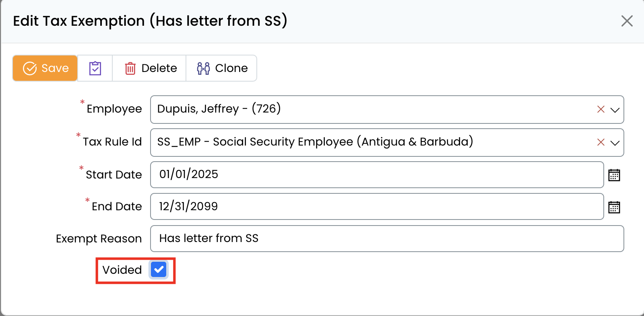Uncheck the Voided checkbox

[159, 270]
